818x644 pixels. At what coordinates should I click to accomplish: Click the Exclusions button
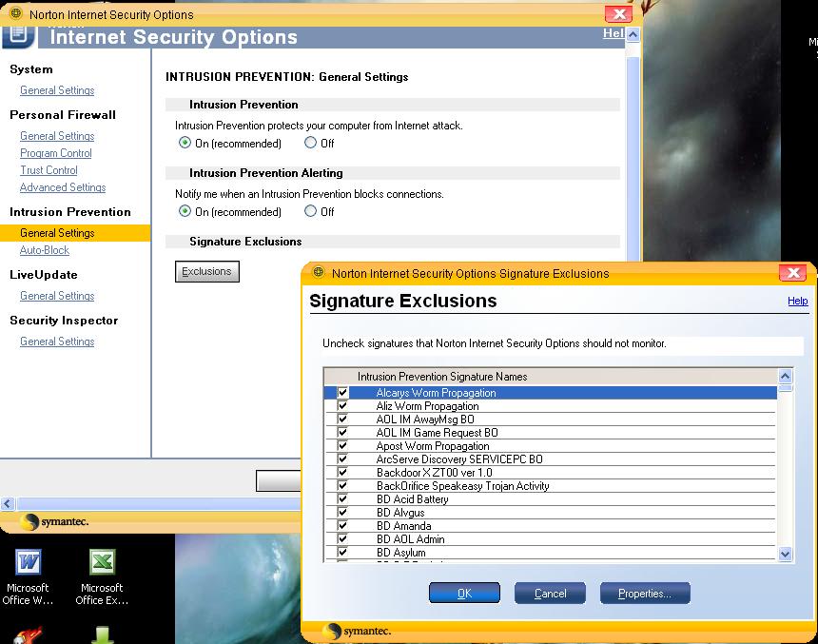click(x=207, y=271)
